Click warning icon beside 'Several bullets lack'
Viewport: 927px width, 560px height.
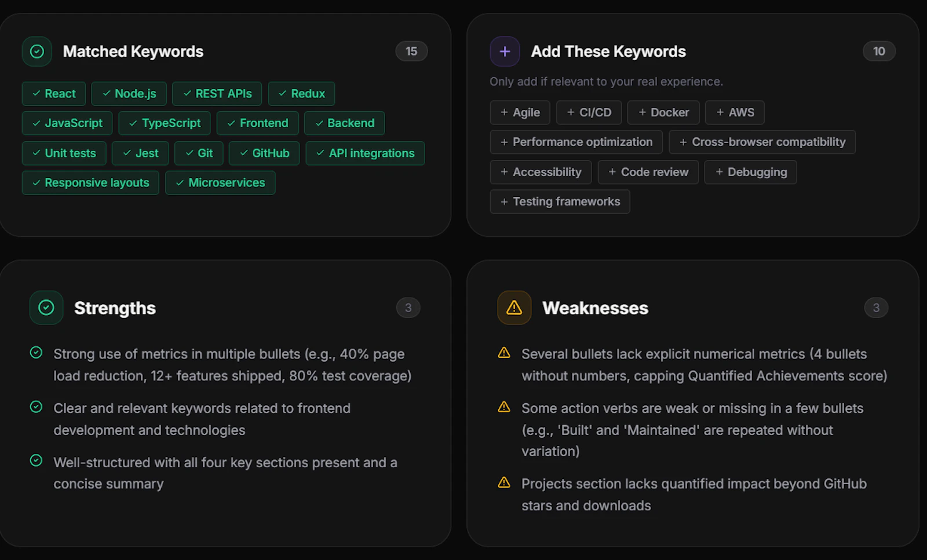[x=504, y=353]
